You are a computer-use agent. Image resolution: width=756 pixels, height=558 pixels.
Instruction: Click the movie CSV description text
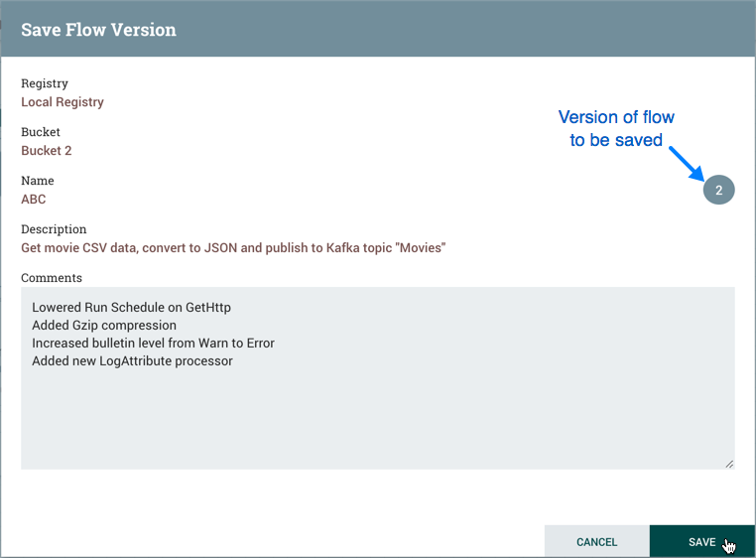(x=233, y=248)
